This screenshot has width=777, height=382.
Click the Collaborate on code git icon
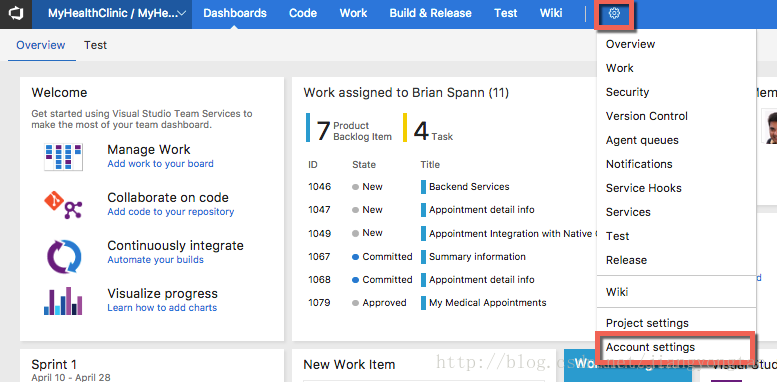(x=63, y=205)
